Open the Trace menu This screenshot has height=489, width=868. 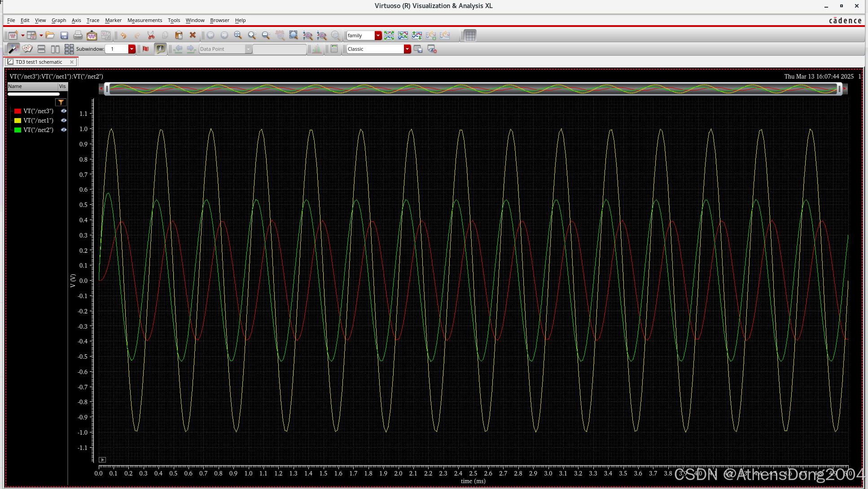(92, 20)
